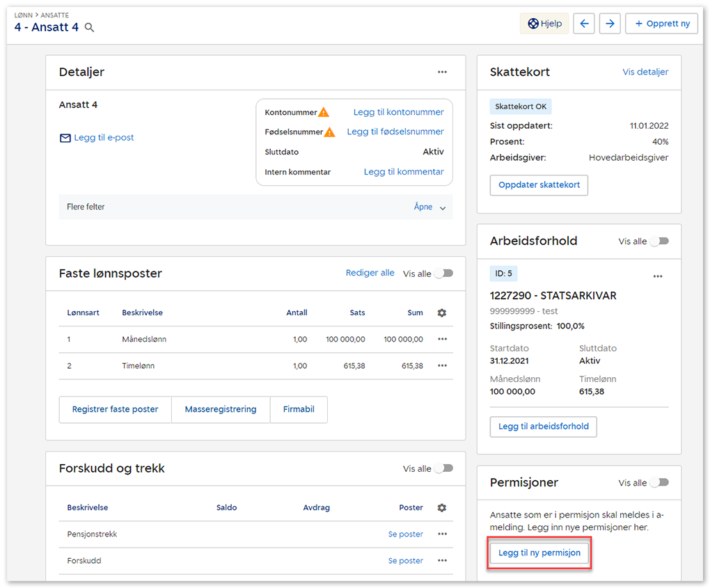Enable Vis alle in Permisjoner panel
710x588 pixels.
(x=659, y=483)
